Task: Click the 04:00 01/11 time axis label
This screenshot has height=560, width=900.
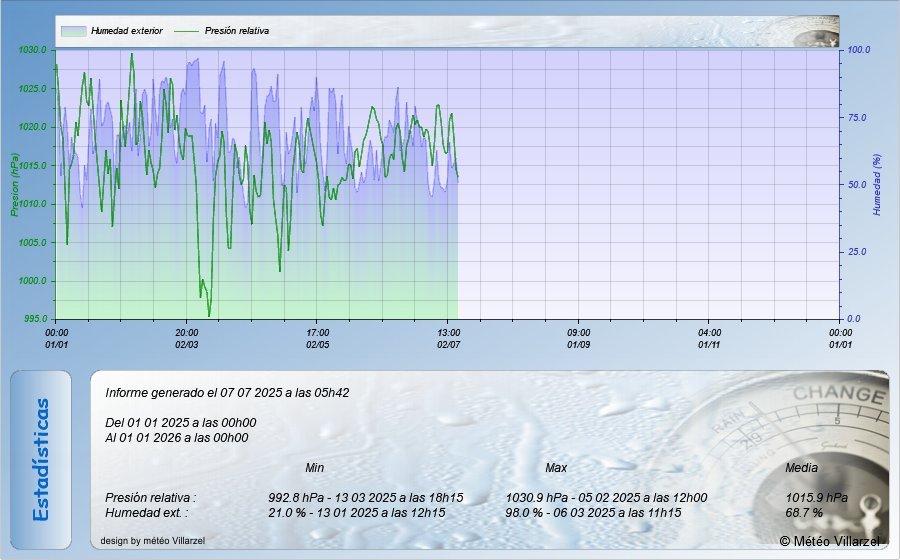Action: [x=709, y=339]
